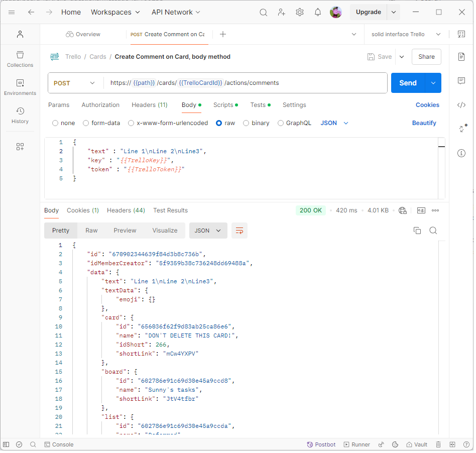Expand the Workspaces menu
The height and width of the screenshot is (453, 476).
(115, 12)
